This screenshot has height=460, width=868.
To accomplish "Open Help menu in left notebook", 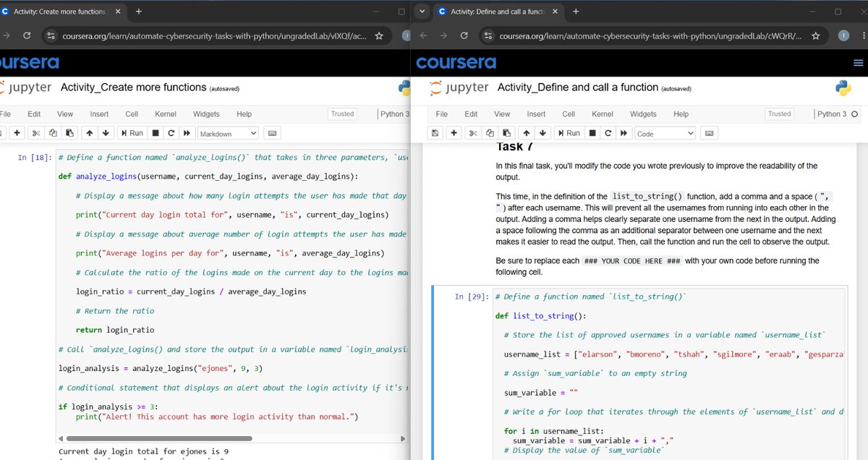I will [x=244, y=114].
